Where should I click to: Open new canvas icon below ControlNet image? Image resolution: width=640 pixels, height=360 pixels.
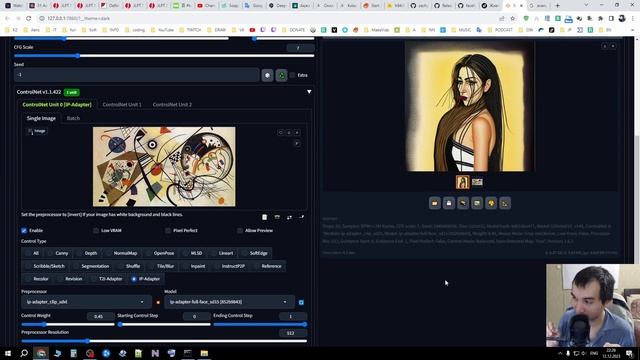[x=264, y=217]
